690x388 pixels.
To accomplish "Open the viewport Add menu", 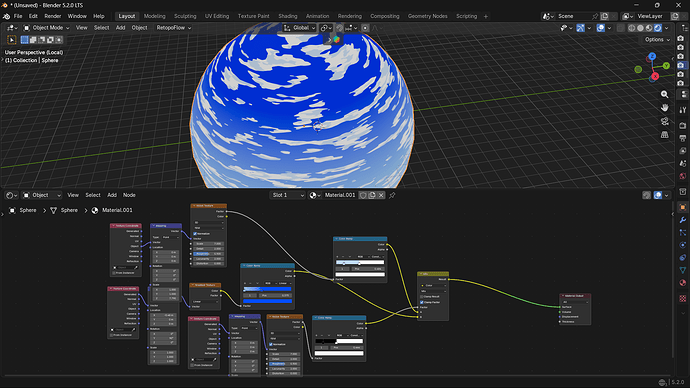I will point(120,28).
